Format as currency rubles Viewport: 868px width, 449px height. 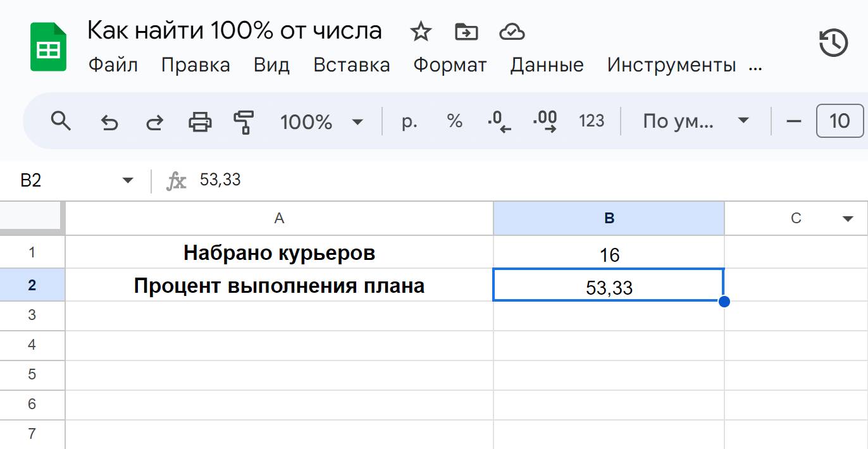tap(409, 121)
